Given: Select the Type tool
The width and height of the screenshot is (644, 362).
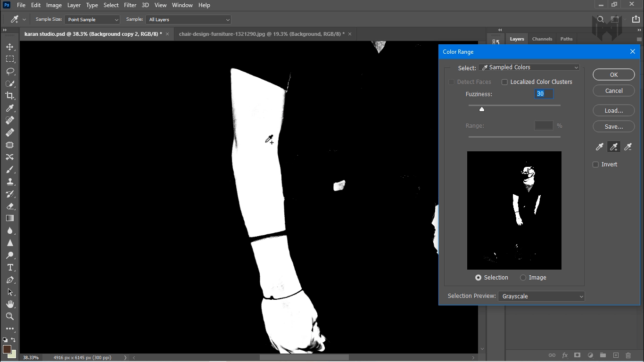Looking at the screenshot, I should (x=10, y=267).
